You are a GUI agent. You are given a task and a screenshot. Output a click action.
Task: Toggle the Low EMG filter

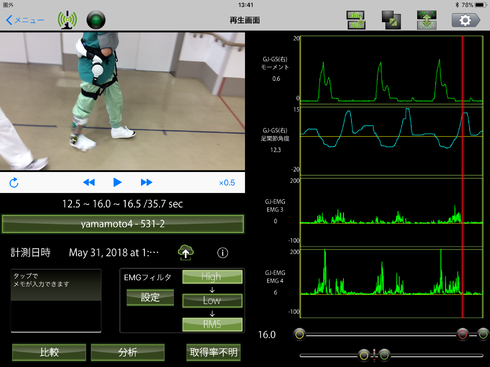click(x=212, y=300)
